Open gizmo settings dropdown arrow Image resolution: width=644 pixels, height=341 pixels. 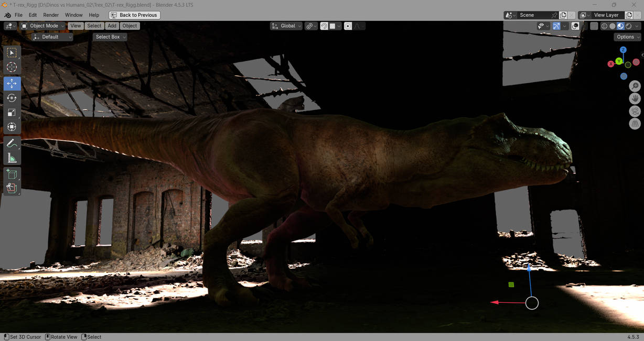(x=565, y=26)
